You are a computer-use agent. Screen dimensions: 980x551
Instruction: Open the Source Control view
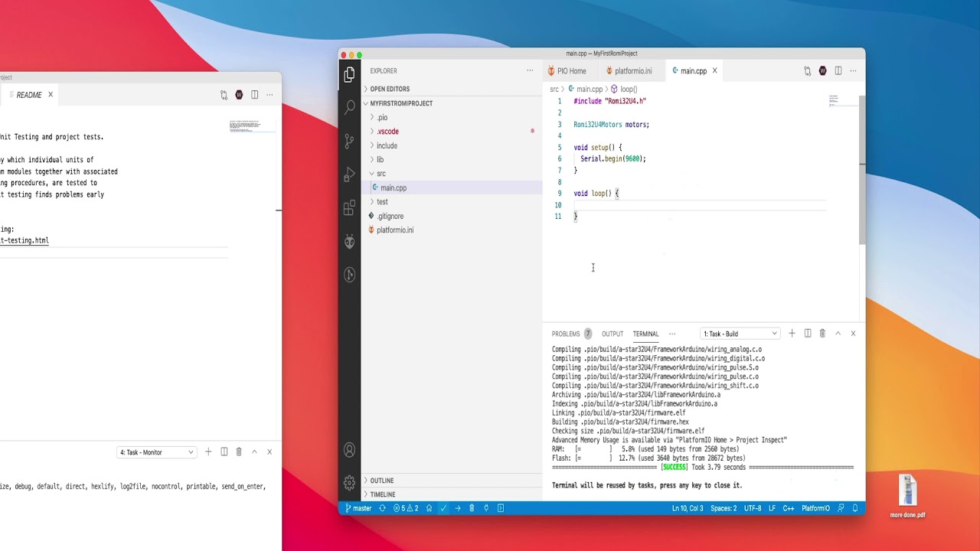[x=350, y=141]
